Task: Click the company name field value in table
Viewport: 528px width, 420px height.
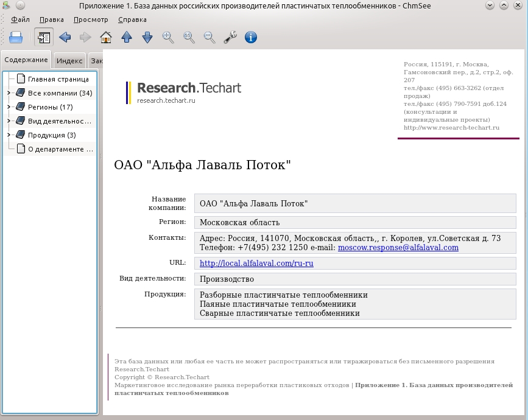Action: click(355, 203)
